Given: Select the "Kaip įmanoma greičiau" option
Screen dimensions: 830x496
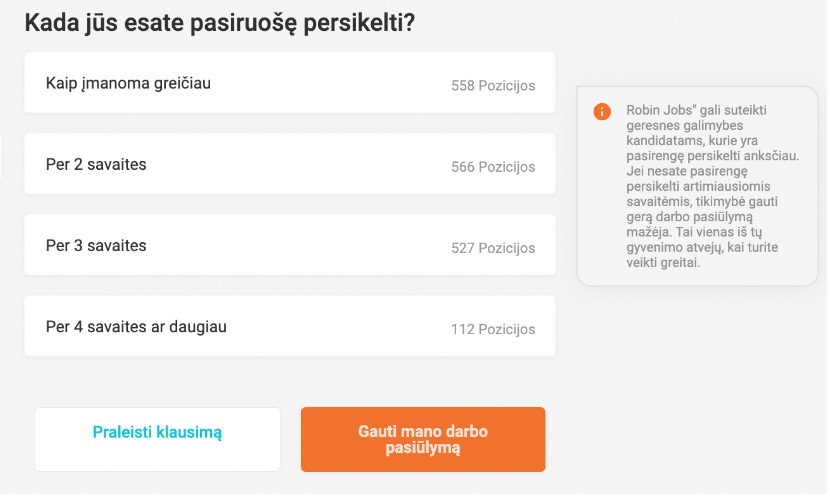Looking at the screenshot, I should (290, 83).
